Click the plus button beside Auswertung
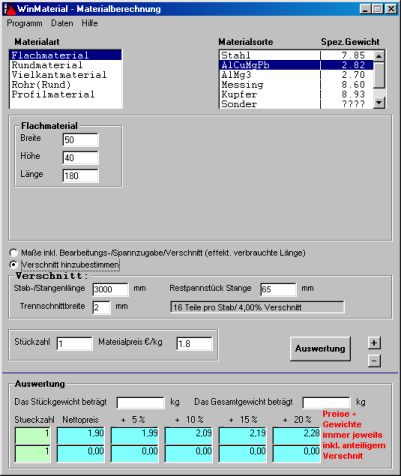401x476 pixels. (374, 343)
